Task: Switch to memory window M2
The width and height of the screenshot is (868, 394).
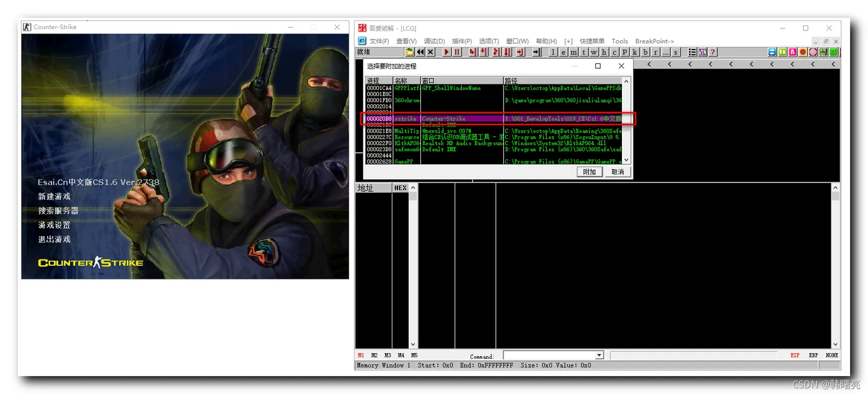Action: click(x=374, y=356)
